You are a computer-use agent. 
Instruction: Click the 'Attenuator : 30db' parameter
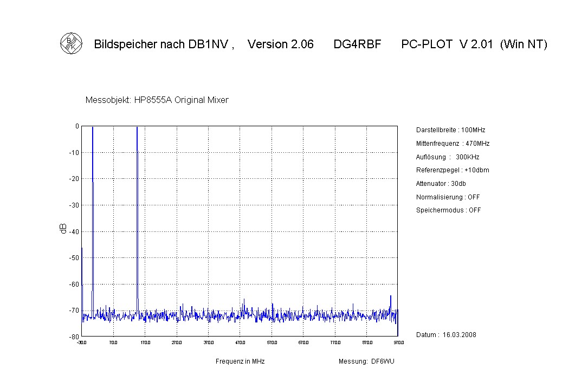(441, 184)
